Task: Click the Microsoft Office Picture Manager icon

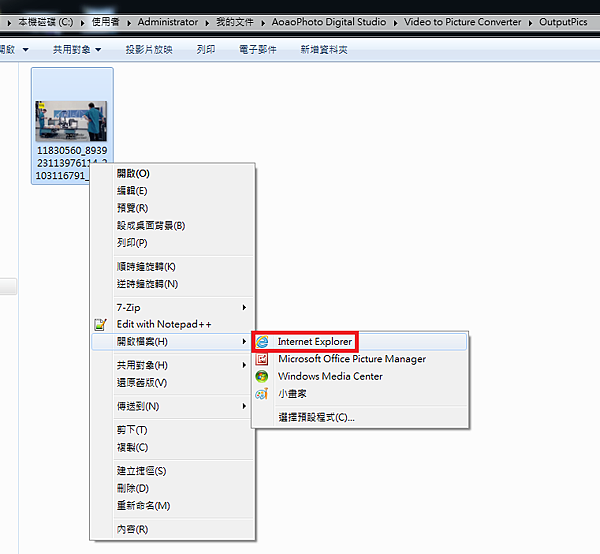Action: 262,359
